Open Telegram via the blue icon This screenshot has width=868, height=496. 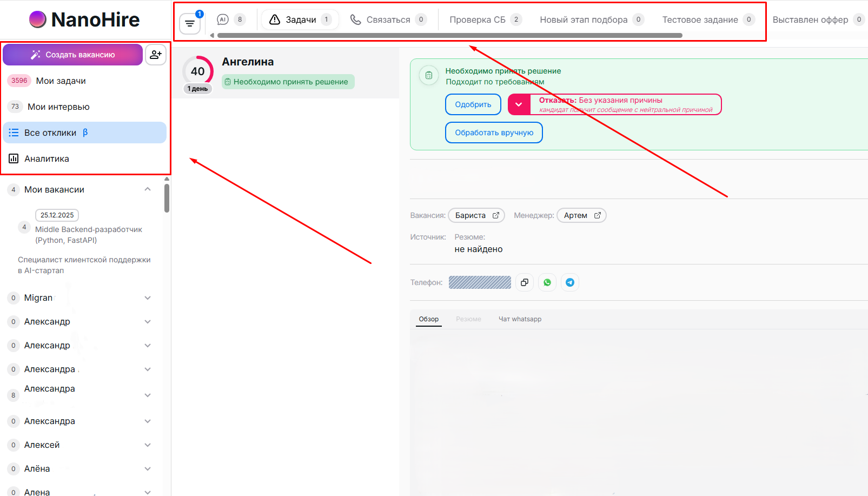tap(570, 282)
